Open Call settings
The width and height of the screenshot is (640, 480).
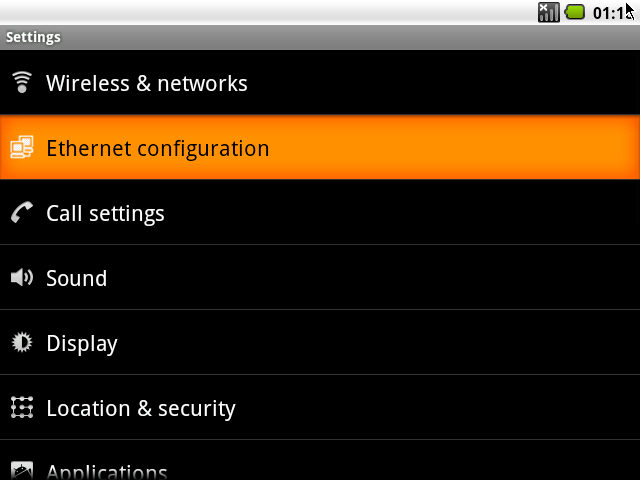pos(320,212)
